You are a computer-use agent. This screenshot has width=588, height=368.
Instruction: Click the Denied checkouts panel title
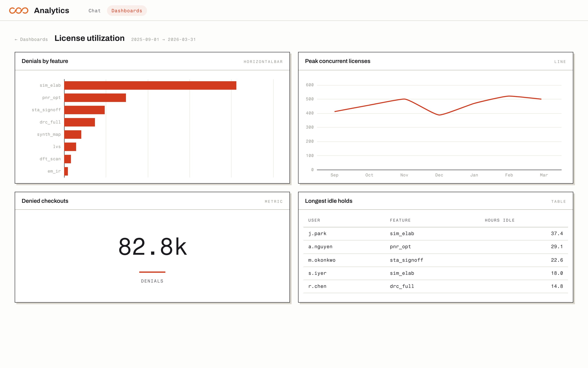pos(45,201)
